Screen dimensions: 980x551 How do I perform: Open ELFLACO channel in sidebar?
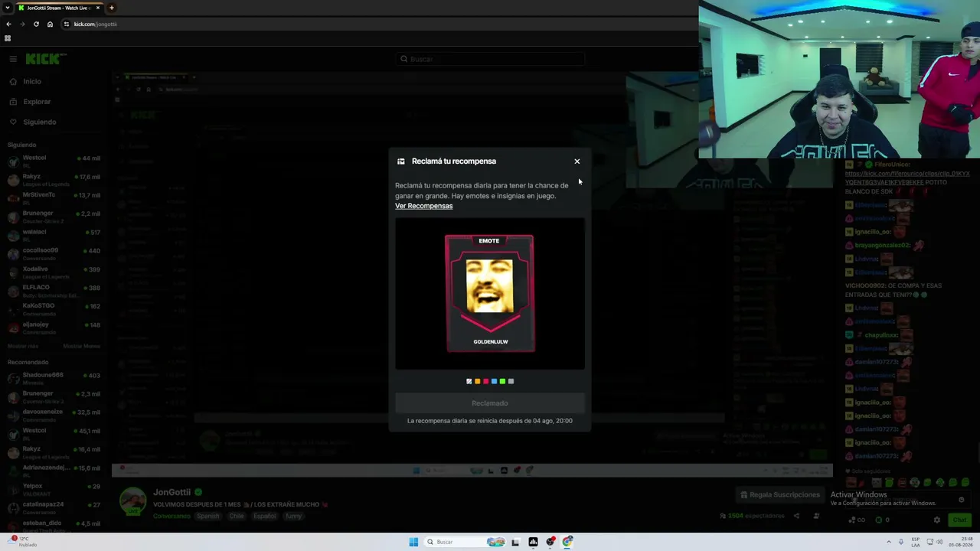coord(55,291)
